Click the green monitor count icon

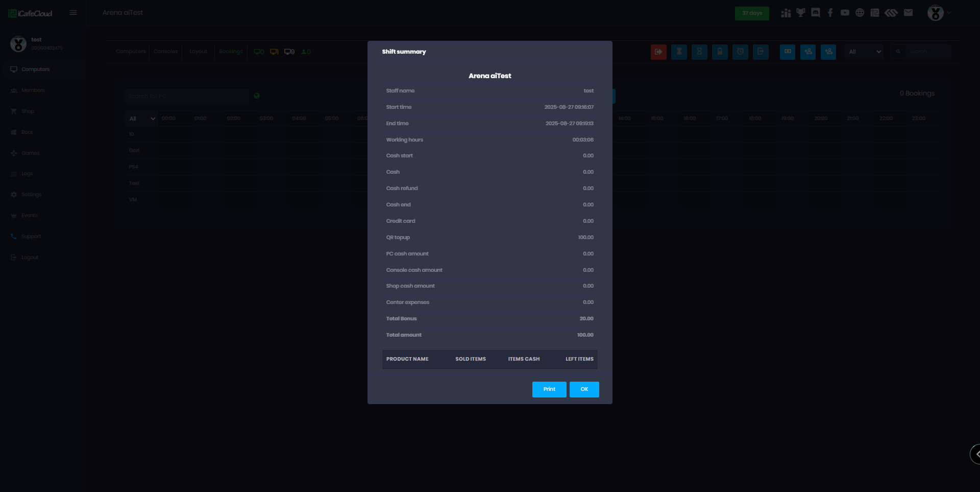259,52
